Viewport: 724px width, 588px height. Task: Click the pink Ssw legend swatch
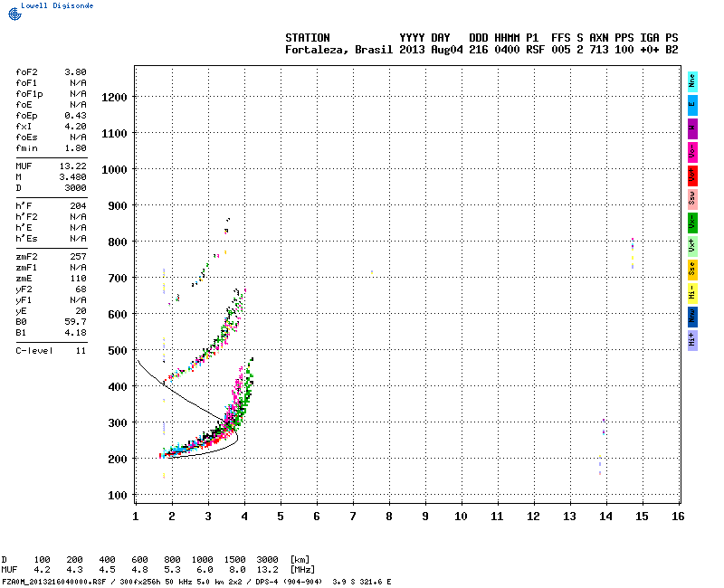point(692,199)
